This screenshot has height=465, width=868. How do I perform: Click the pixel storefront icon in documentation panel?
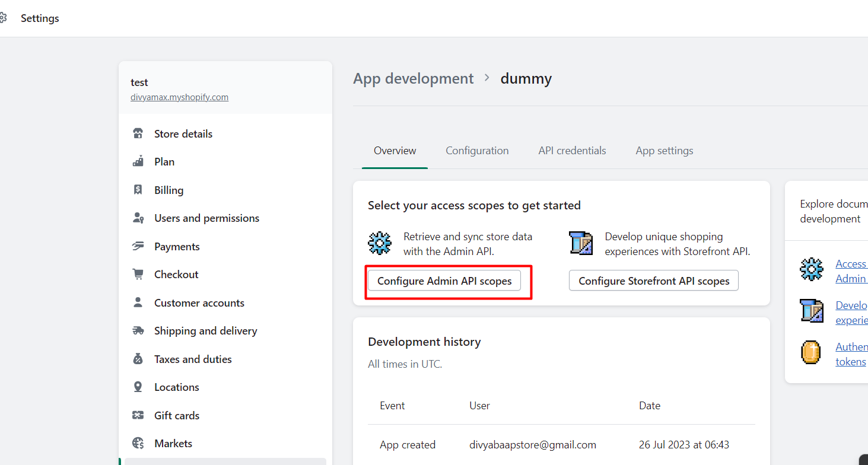[812, 311]
